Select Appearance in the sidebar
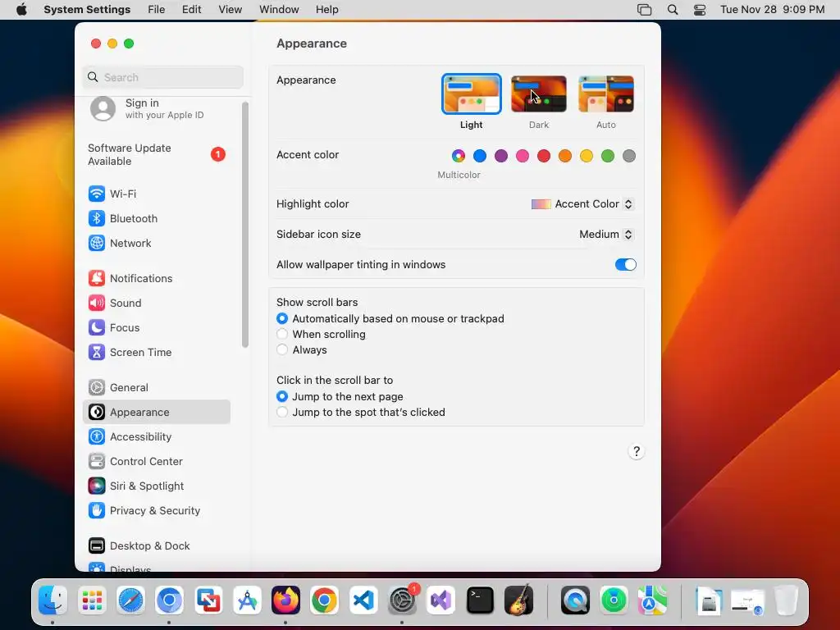The image size is (840, 630). pos(157,412)
